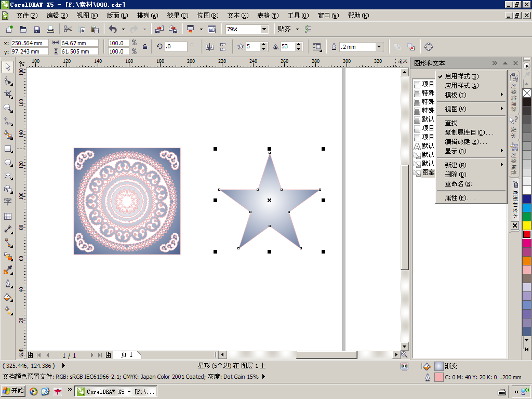This screenshot has width=532, height=399.
Task: Select the Star polygon tool in toolbox
Action: pyautogui.click(x=8, y=176)
